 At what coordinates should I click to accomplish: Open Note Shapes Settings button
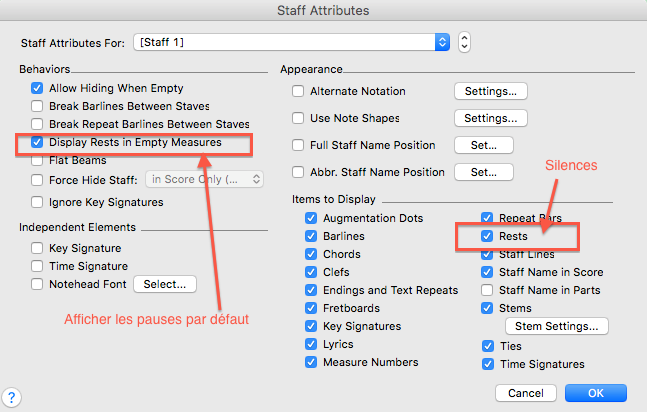coord(490,118)
